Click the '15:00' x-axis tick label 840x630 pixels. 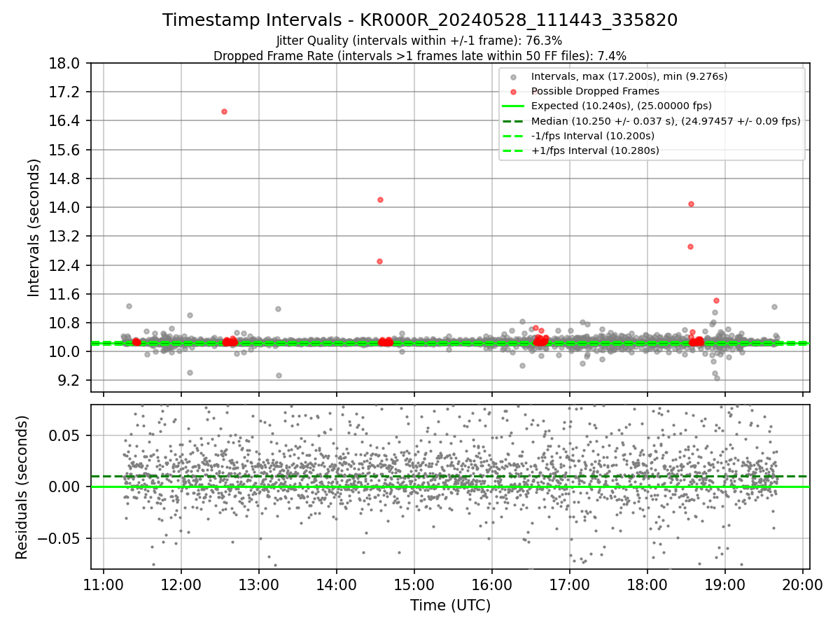coord(414,583)
